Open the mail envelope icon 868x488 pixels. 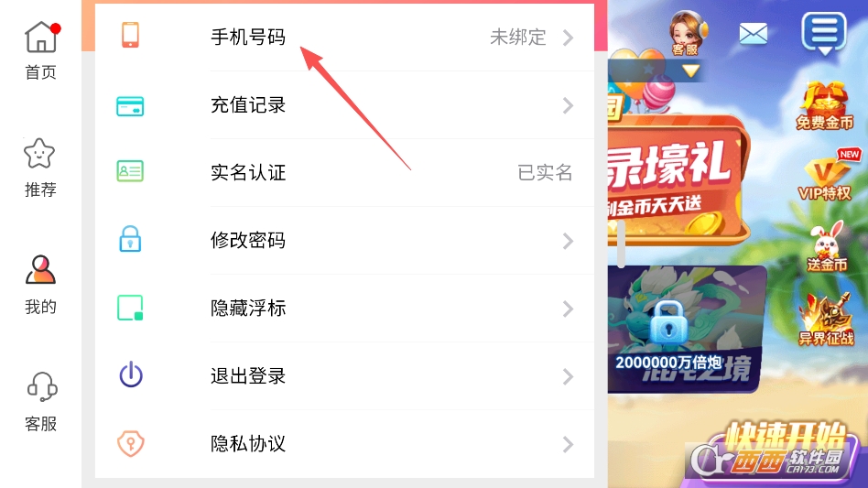click(754, 34)
